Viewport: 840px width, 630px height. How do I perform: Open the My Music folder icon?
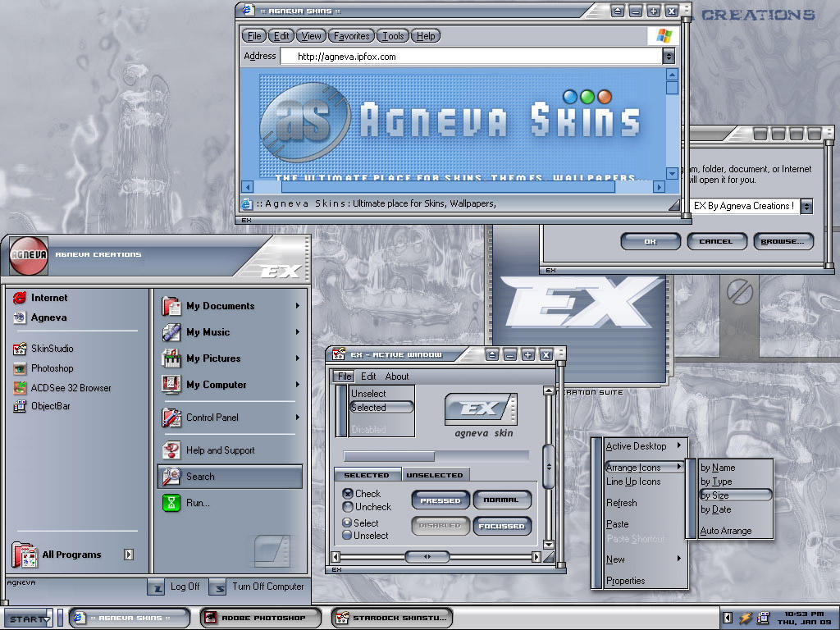coord(171,332)
